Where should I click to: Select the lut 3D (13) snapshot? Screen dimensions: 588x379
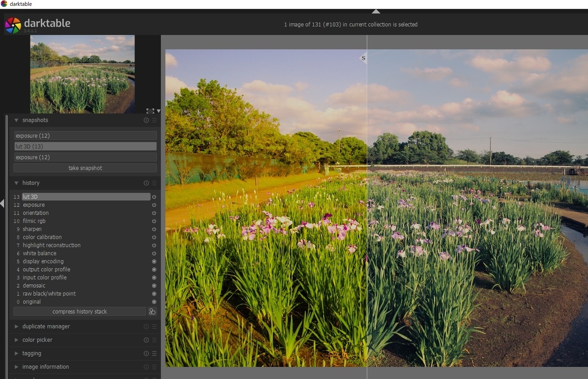tap(85, 146)
